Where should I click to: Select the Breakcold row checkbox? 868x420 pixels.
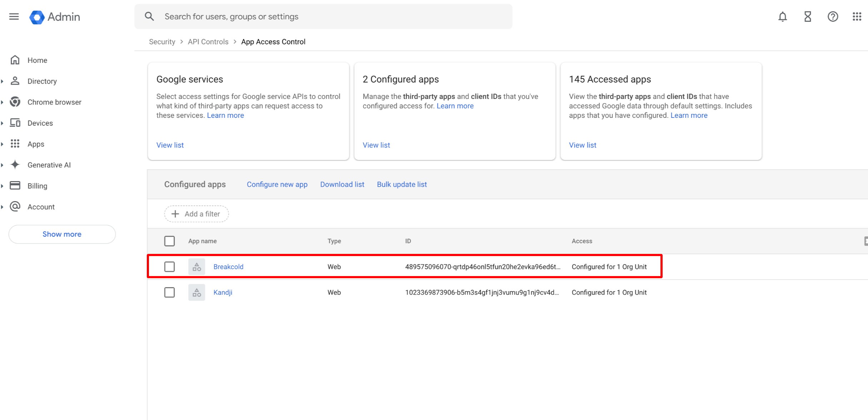coord(169,267)
